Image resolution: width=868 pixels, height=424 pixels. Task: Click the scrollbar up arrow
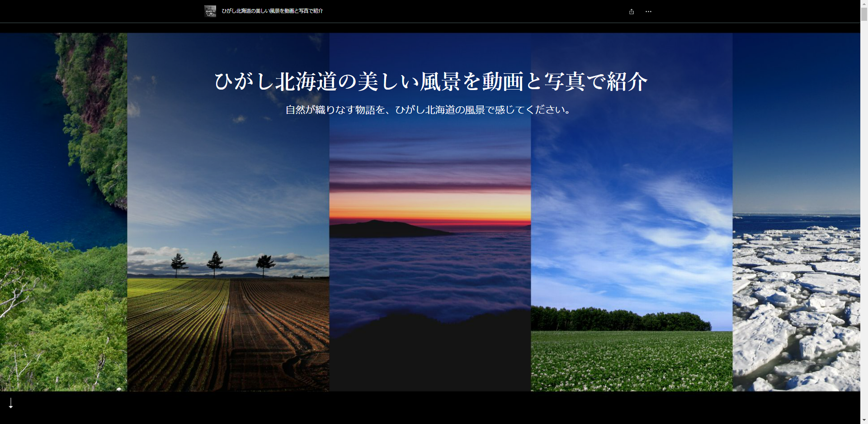point(864,4)
